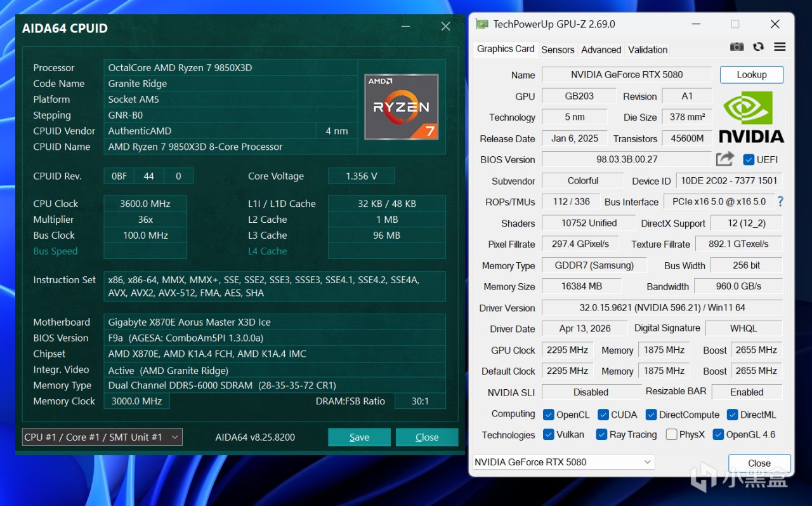The width and height of the screenshot is (812, 506).
Task: Click the Driver Version field
Action: coord(662,308)
